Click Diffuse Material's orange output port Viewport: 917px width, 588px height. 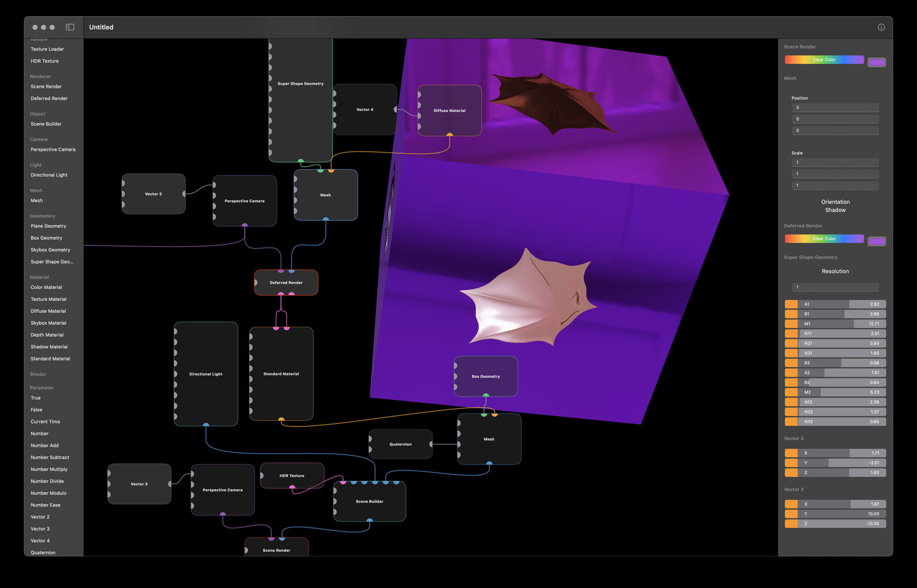[x=450, y=135]
